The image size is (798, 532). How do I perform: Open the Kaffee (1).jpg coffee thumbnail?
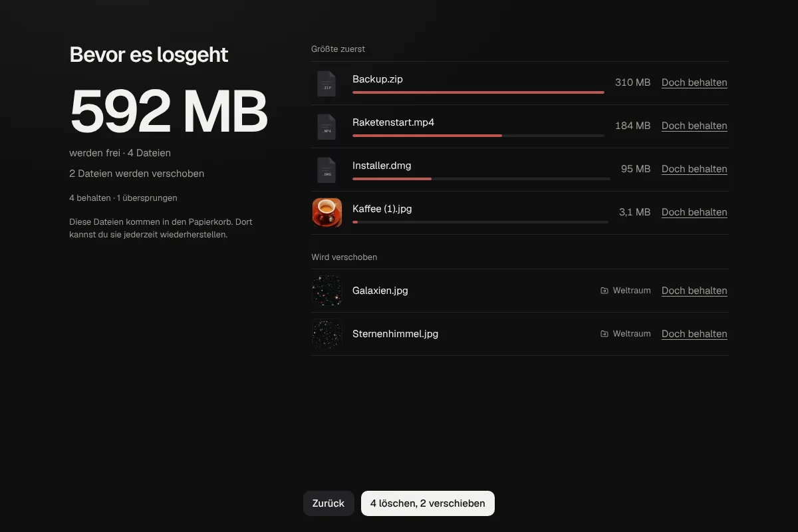(x=327, y=213)
